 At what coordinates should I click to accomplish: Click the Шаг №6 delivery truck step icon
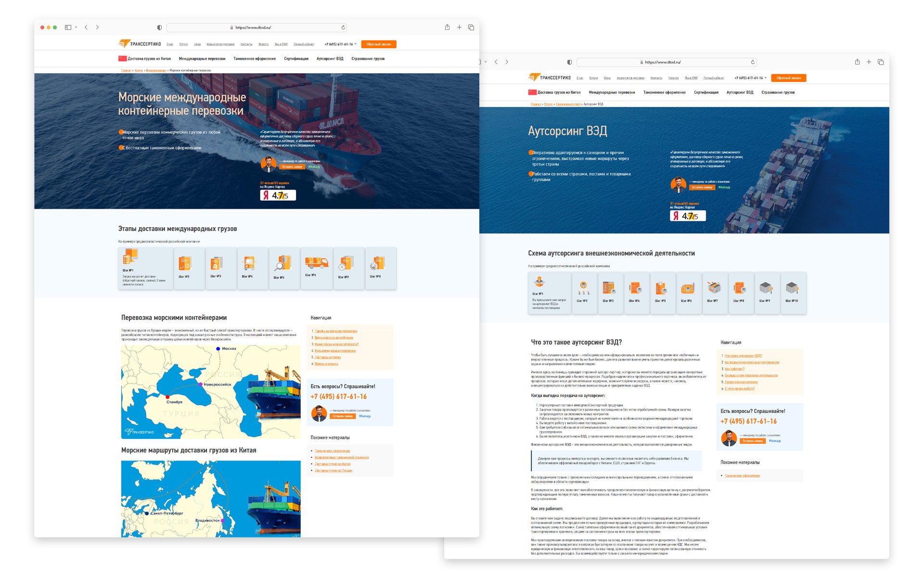pyautogui.click(x=316, y=263)
